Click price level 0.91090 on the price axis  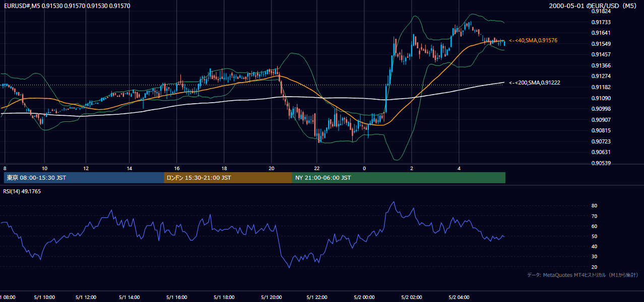[601, 98]
